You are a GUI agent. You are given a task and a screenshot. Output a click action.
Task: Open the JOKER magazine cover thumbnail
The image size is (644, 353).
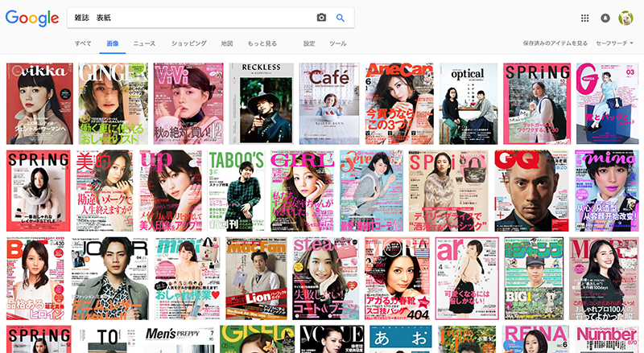point(109,278)
